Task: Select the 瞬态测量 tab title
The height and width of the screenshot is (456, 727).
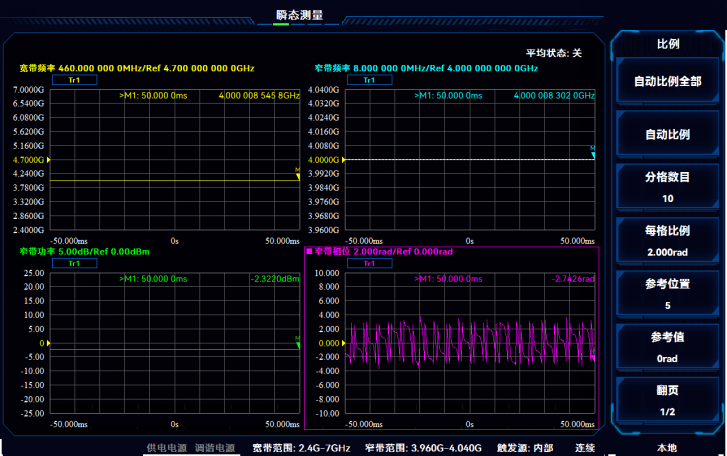Action: [x=299, y=15]
